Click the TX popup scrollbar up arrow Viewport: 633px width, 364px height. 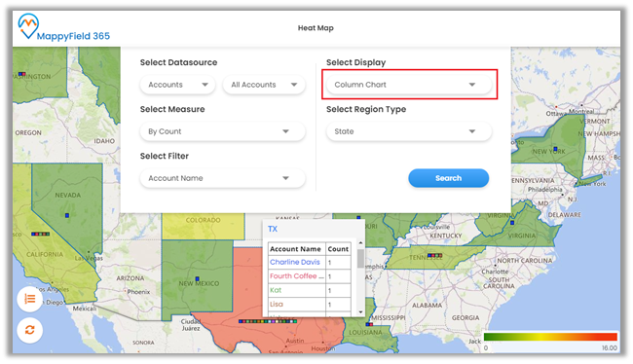tap(360, 243)
